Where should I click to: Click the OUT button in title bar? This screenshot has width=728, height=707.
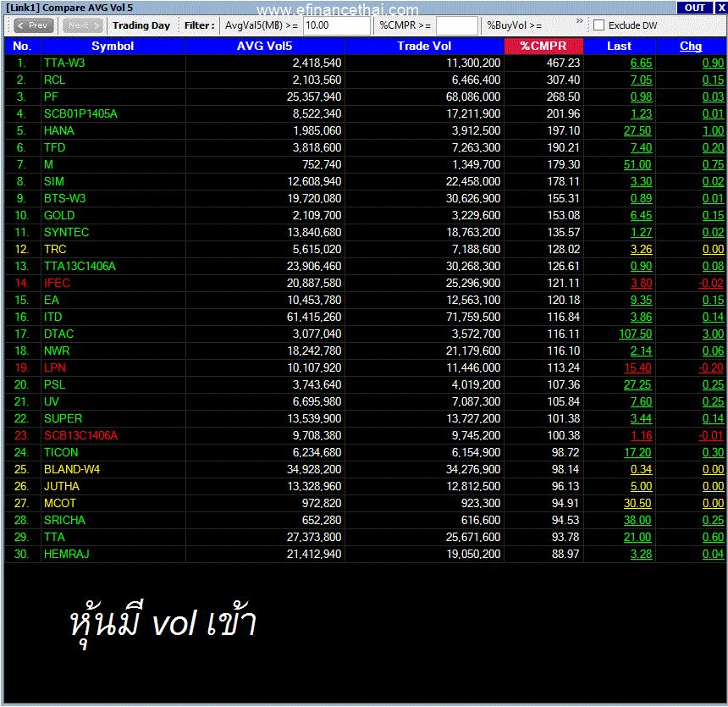tap(694, 8)
